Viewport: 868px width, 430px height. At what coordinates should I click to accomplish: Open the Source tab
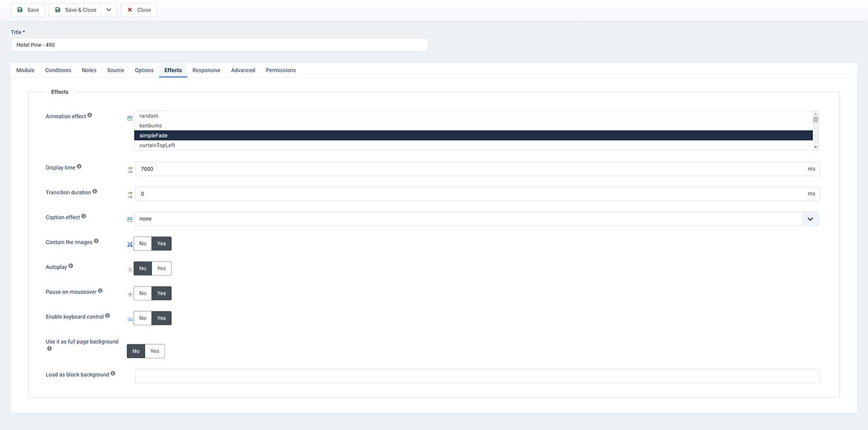tap(116, 70)
